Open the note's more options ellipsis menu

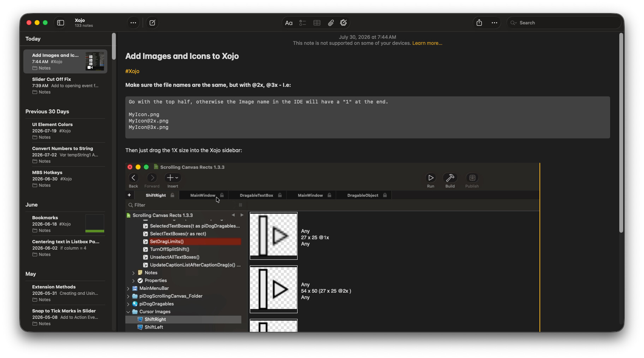(x=494, y=23)
